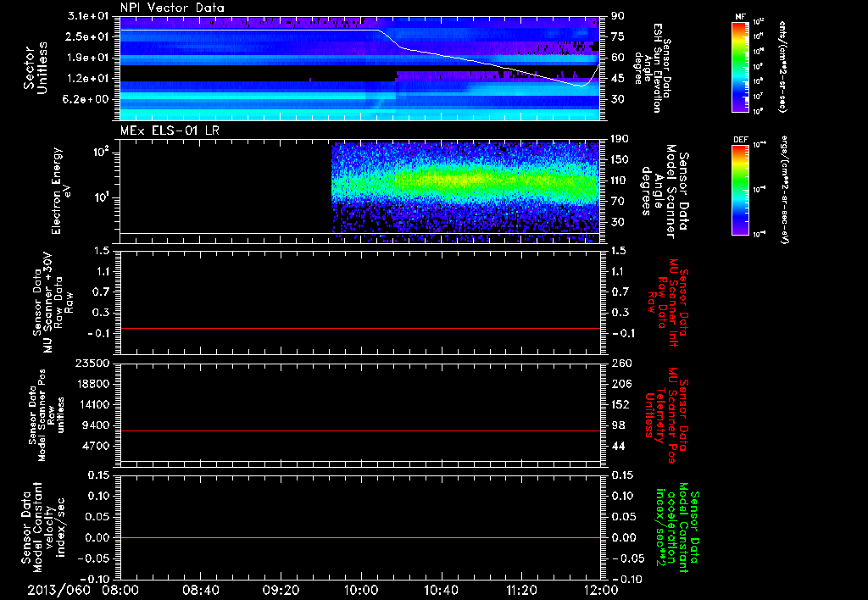The height and width of the screenshot is (600, 868).
Task: Click the red scanner position telemetry line
Action: click(360, 431)
